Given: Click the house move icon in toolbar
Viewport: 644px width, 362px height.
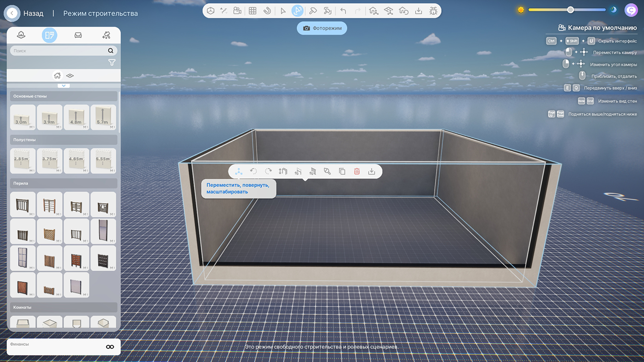Looking at the screenshot, I should click(374, 11).
